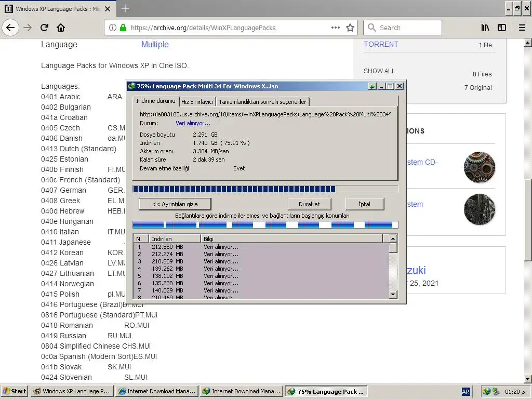Bookmark this page with the star icon
Viewport: 532px width, 399px height.
coord(350,28)
